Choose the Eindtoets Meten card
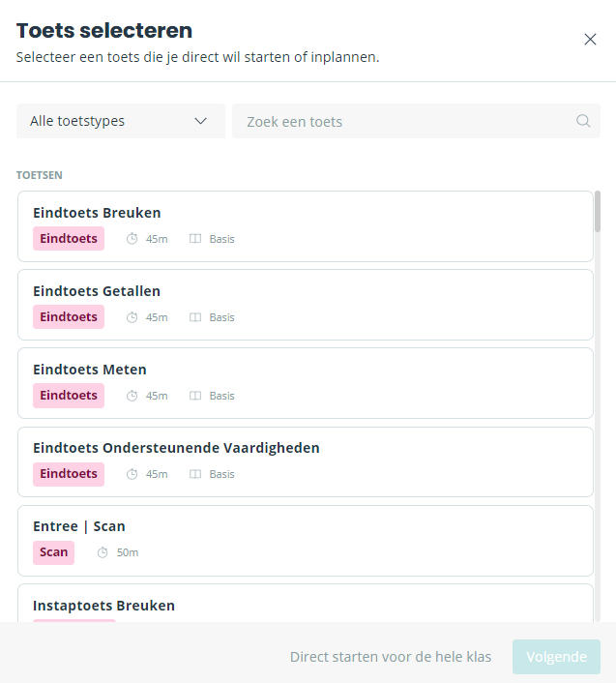 tap(306, 383)
